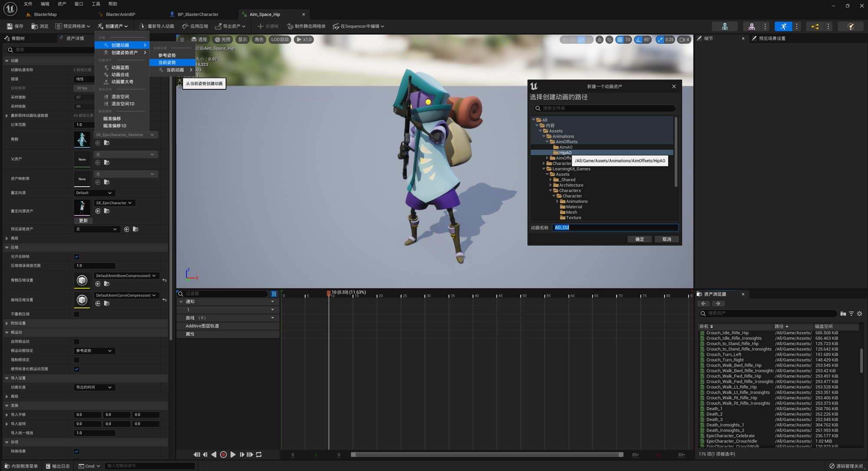The width and height of the screenshot is (868, 471).
Task: Toggle rotation snap angle icon
Action: tap(638, 39)
